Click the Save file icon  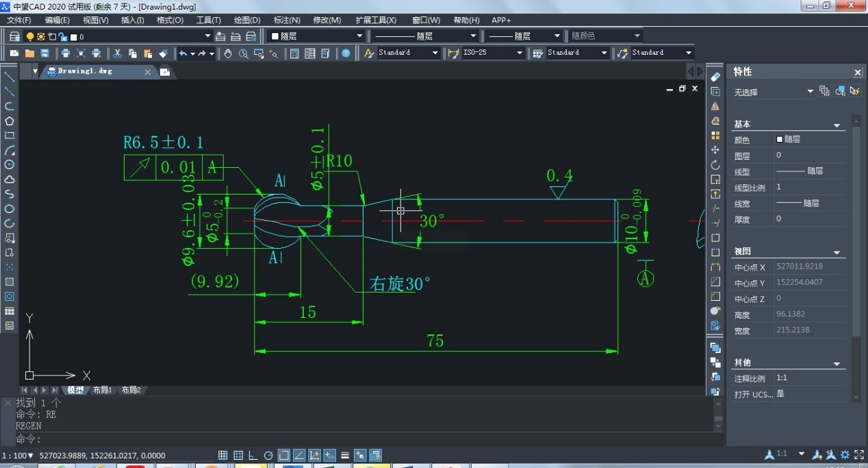pos(45,53)
